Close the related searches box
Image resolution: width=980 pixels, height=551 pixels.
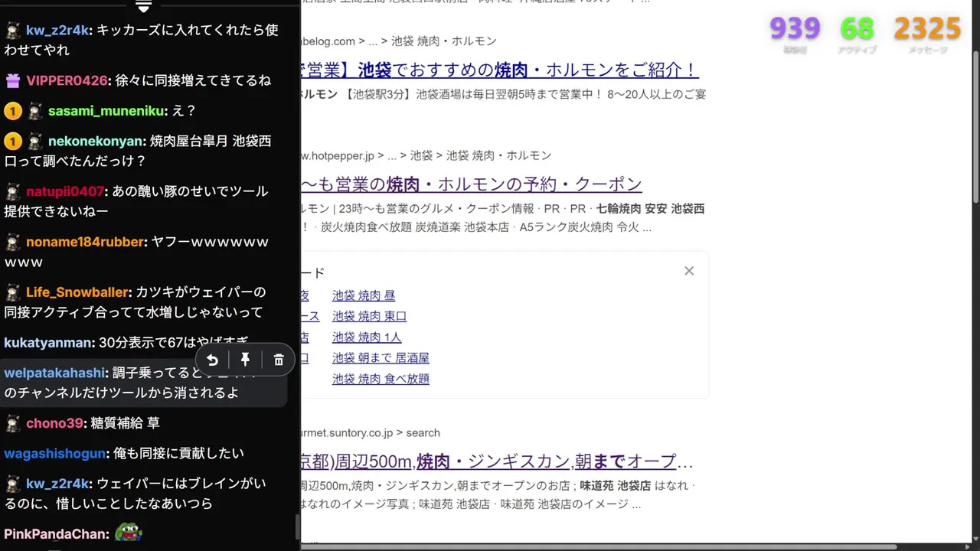tap(689, 271)
